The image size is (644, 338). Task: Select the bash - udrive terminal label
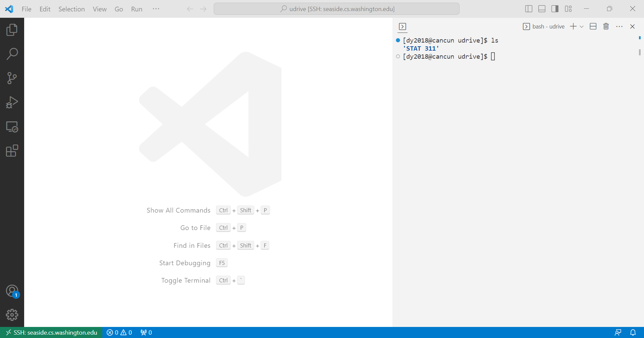point(544,26)
